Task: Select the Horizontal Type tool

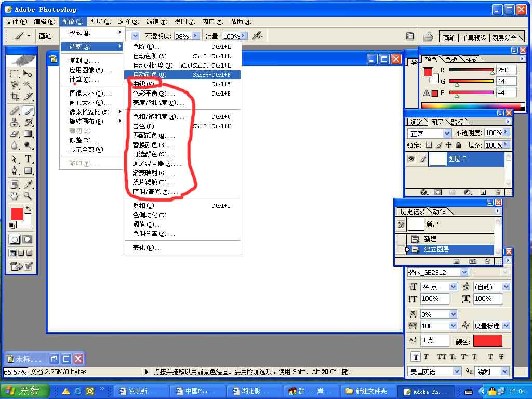Action: tap(28, 159)
